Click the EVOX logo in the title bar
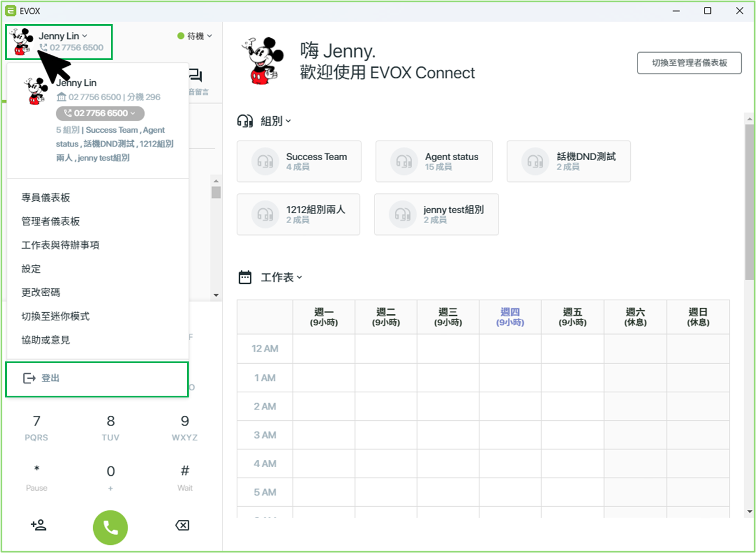 pos(10,11)
